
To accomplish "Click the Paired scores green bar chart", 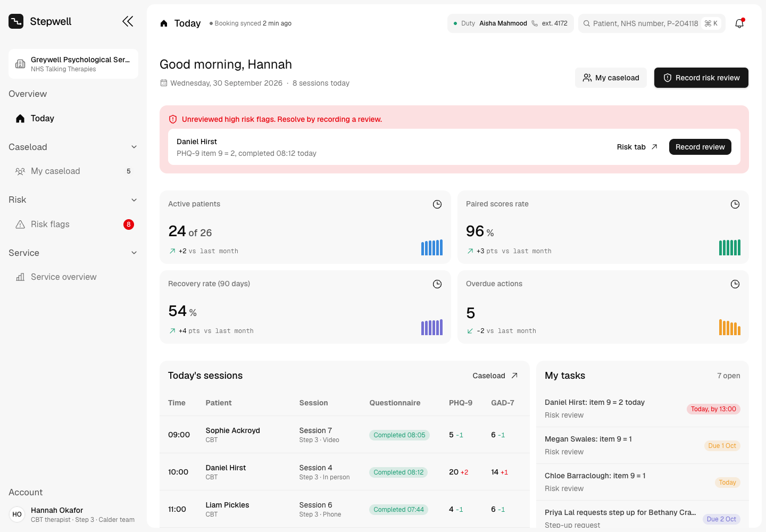I will pos(730,247).
